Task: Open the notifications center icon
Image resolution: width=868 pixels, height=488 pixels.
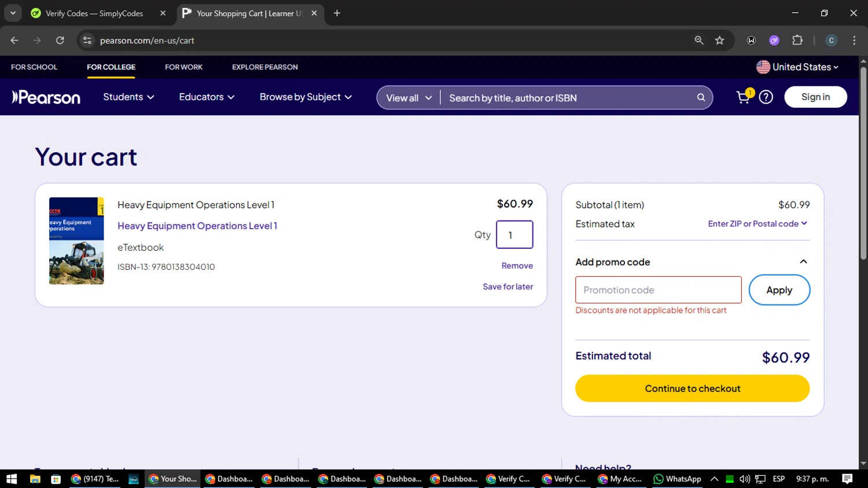Action: [847, 479]
